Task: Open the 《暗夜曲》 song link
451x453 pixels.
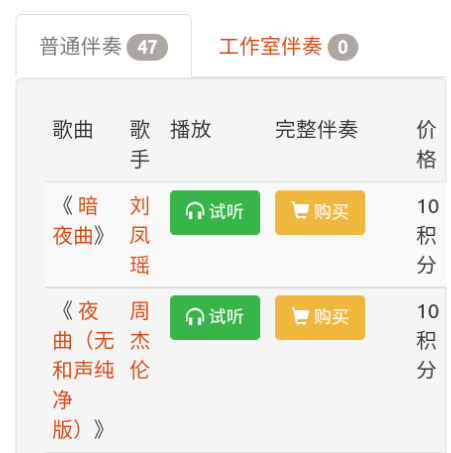Action: click(x=79, y=221)
